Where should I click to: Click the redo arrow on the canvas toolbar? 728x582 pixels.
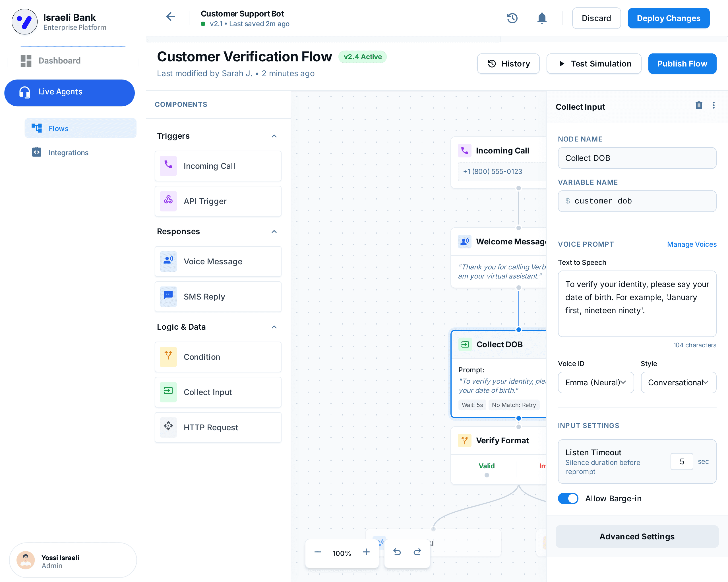pyautogui.click(x=417, y=552)
